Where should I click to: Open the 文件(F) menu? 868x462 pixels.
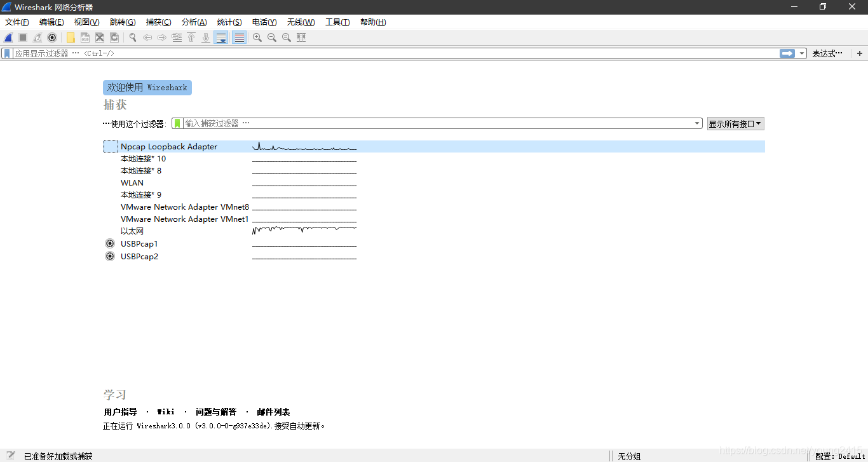[x=17, y=22]
